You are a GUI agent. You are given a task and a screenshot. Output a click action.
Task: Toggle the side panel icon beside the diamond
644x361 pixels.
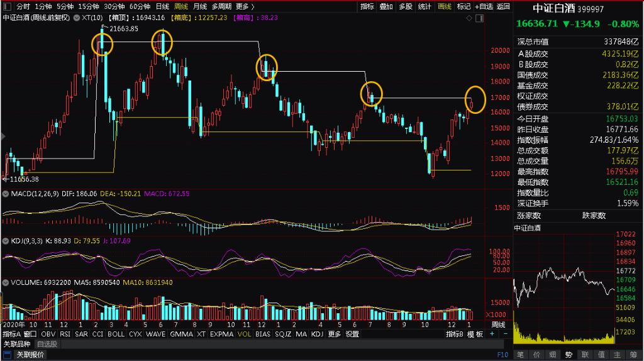pos(479,19)
